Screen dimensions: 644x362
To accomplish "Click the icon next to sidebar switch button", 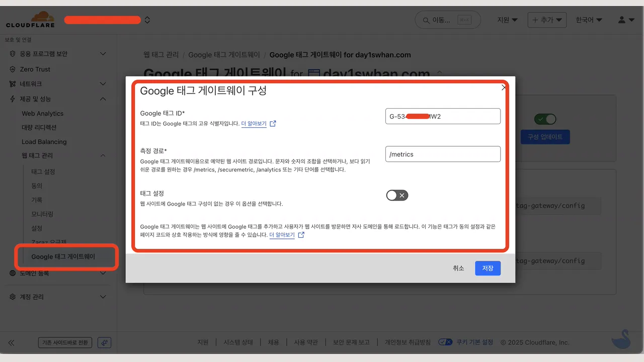I will tap(104, 342).
